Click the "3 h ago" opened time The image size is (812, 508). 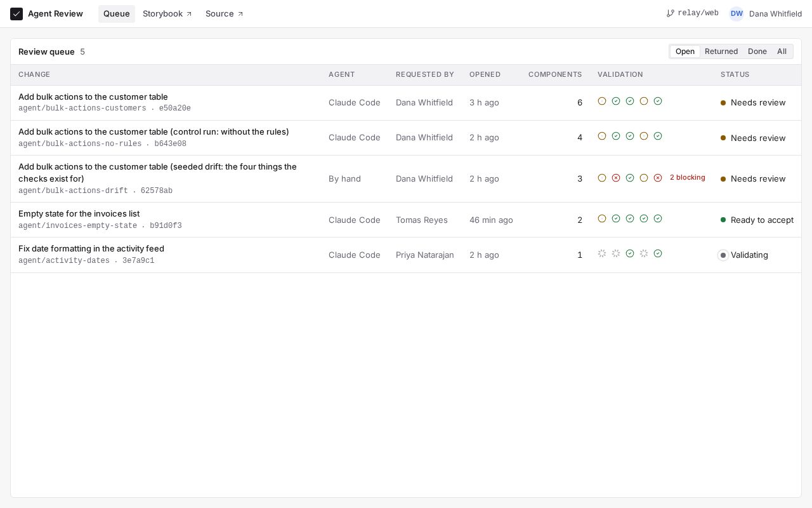[484, 103]
